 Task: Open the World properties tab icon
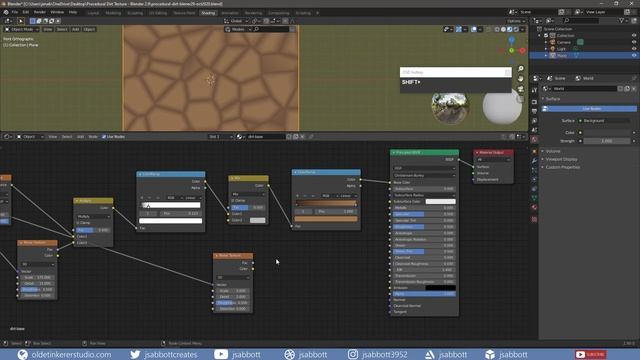click(x=534, y=140)
